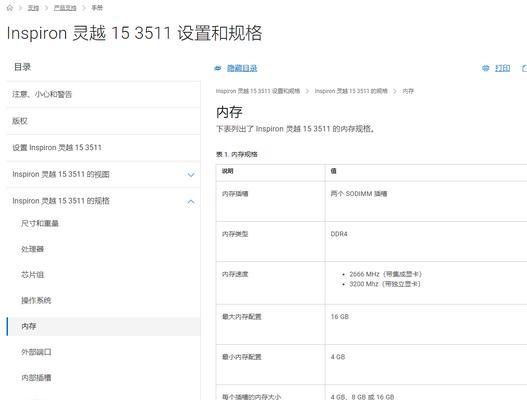Open the 处理器 sub-item
Viewport: 527px width, 400px height.
click(32, 249)
